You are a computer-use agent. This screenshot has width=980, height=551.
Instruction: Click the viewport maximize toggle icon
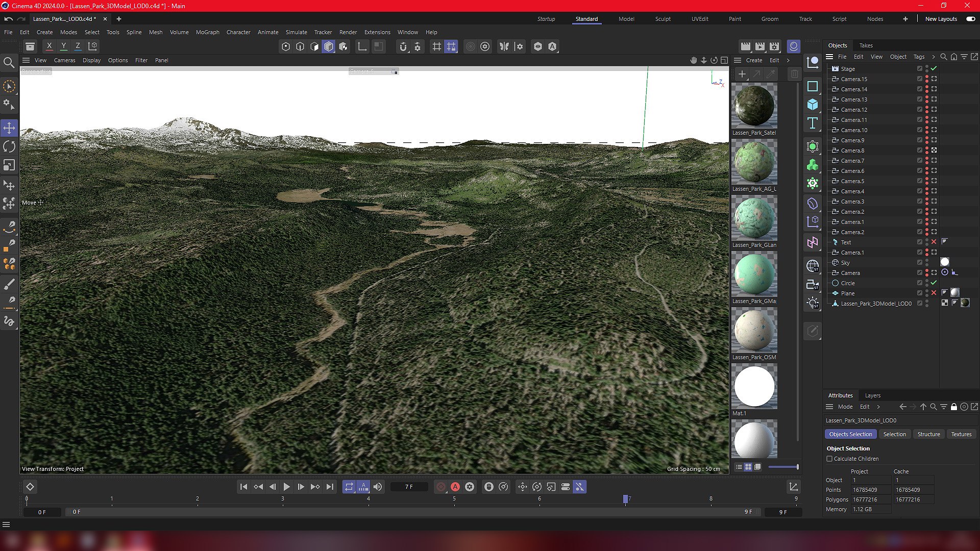pyautogui.click(x=725, y=60)
